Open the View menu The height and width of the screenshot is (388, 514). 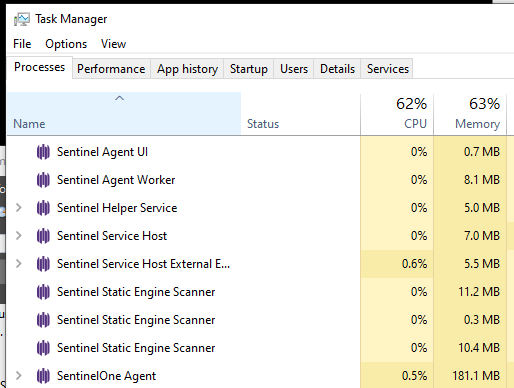click(x=113, y=44)
